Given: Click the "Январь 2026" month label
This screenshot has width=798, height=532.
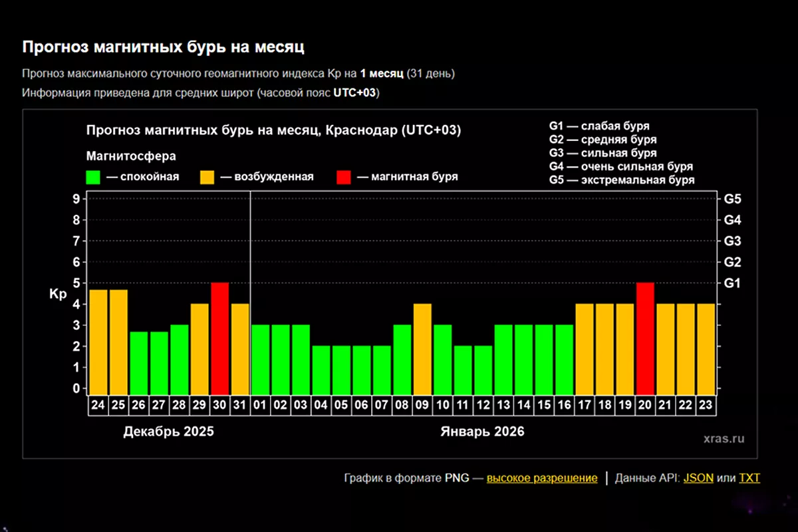Looking at the screenshot, I should (x=482, y=432).
